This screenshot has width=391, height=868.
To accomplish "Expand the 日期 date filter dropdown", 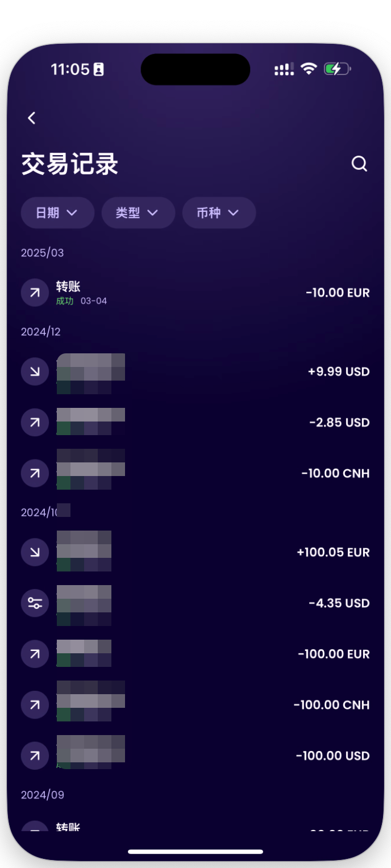I will coord(57,213).
